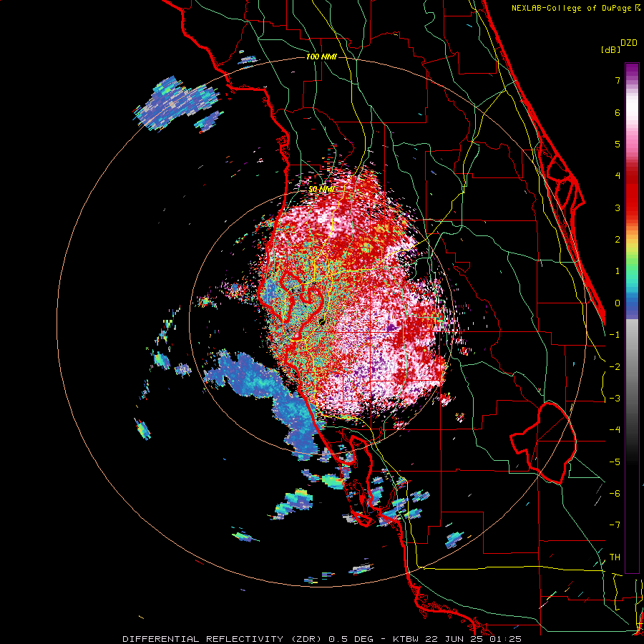Click the 5 value on the scale
Image resolution: width=644 pixels, height=644 pixels.
(618, 144)
